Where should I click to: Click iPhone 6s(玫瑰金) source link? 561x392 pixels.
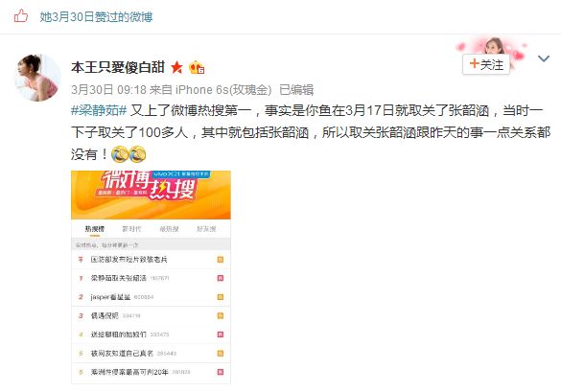click(223, 89)
